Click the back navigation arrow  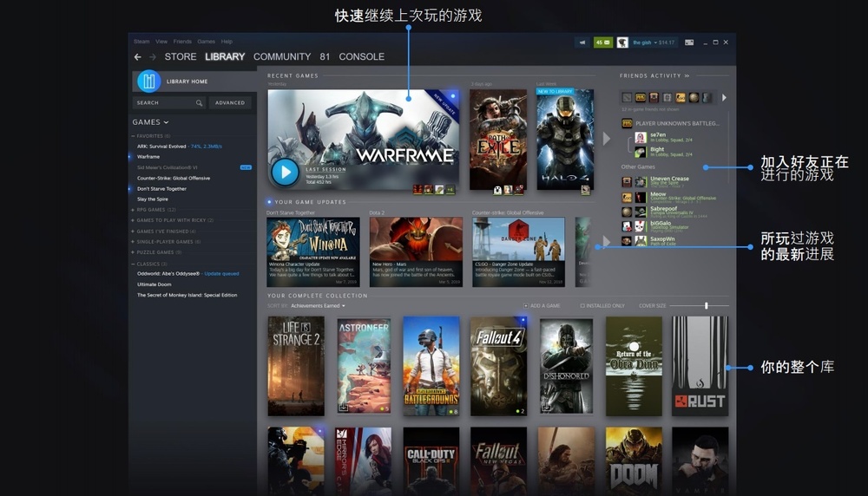tap(137, 57)
